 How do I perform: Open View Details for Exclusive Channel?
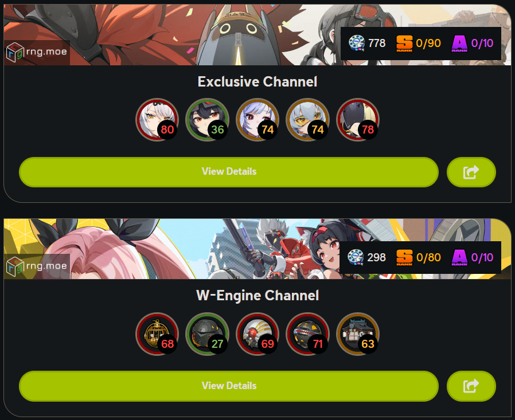[229, 172]
